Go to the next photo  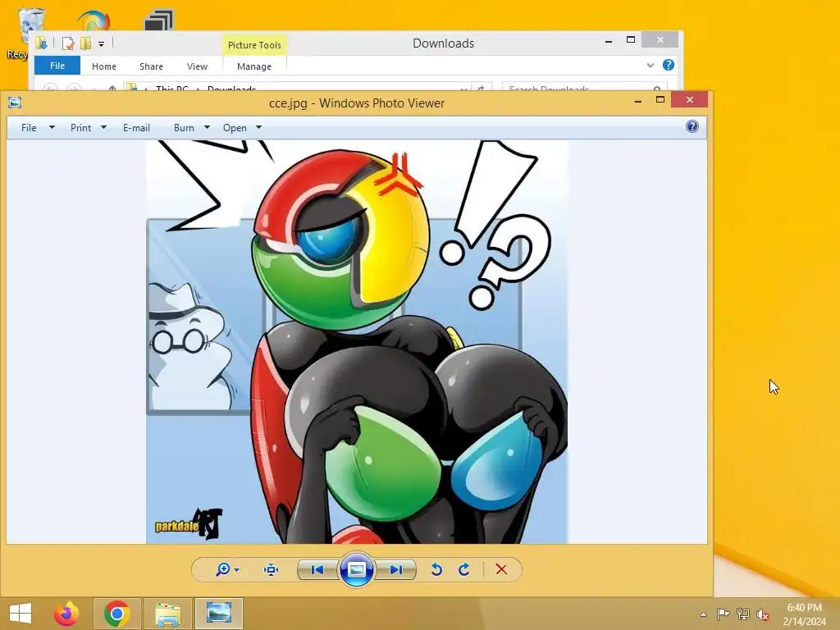396,569
